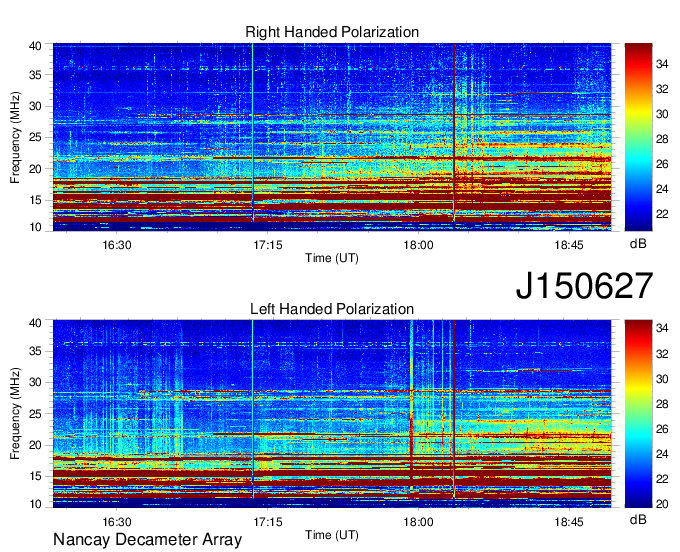Click the Time (UT) label under Left Handed plot
Image resolution: width=680 pixels, height=552 pixels.
[332, 535]
